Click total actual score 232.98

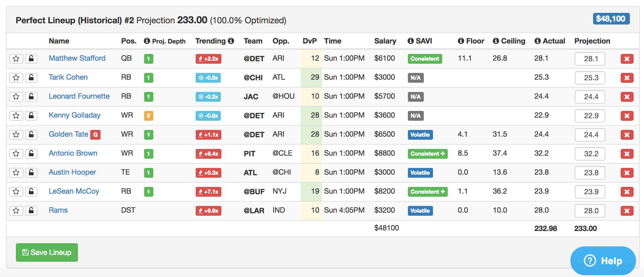(x=546, y=229)
